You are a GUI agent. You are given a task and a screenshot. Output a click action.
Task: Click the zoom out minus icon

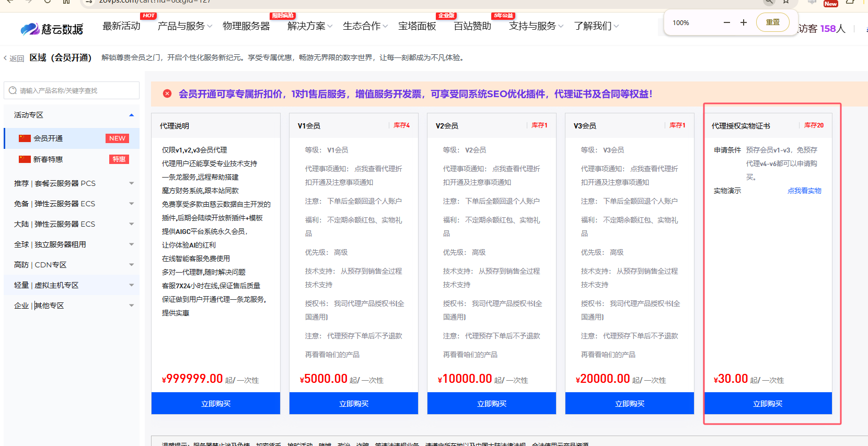click(726, 22)
